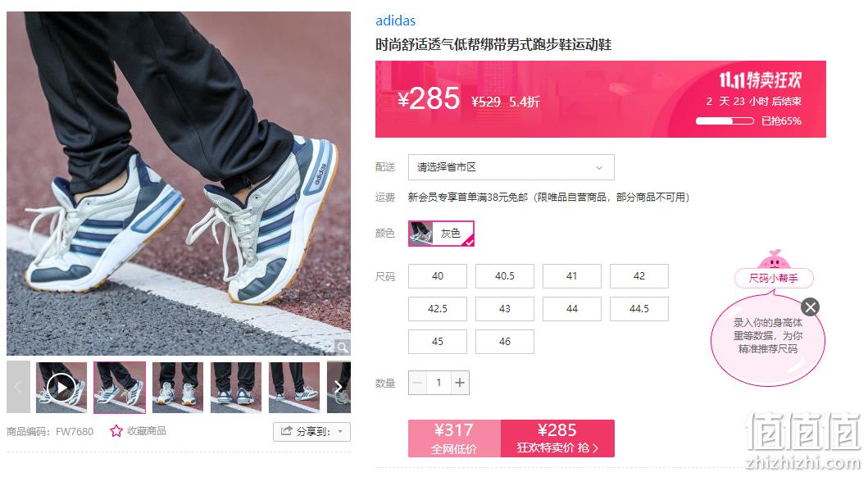Viewport: 868px width, 477px height.
Task: Show next thumbnails with right arrow
Action: click(x=339, y=388)
